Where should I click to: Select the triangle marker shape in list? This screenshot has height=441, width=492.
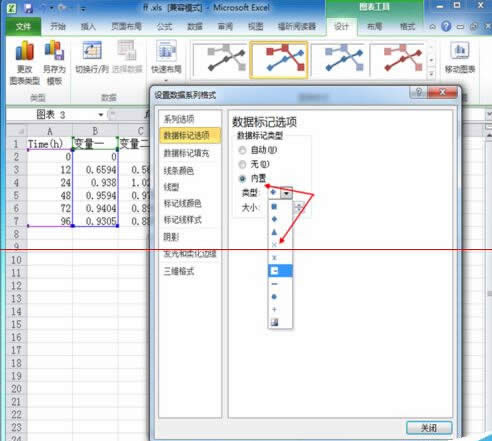click(x=274, y=232)
